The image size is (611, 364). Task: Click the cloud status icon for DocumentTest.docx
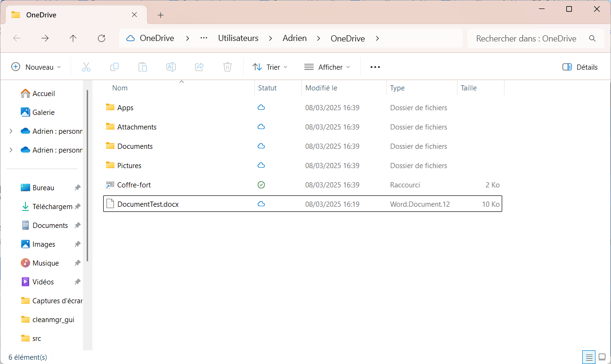(x=261, y=204)
